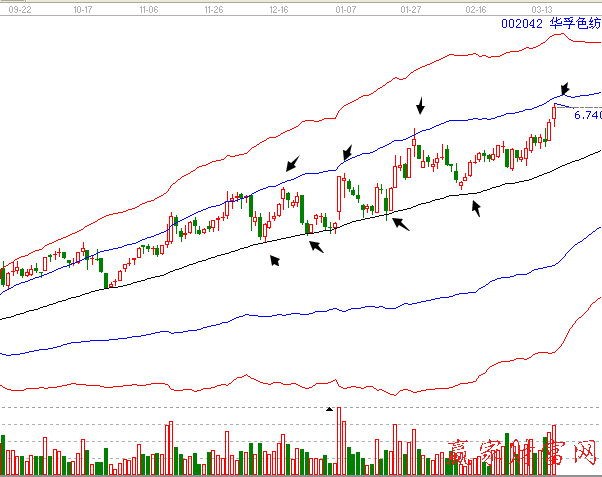Click the 01-27 date marker

pyautogui.click(x=410, y=6)
